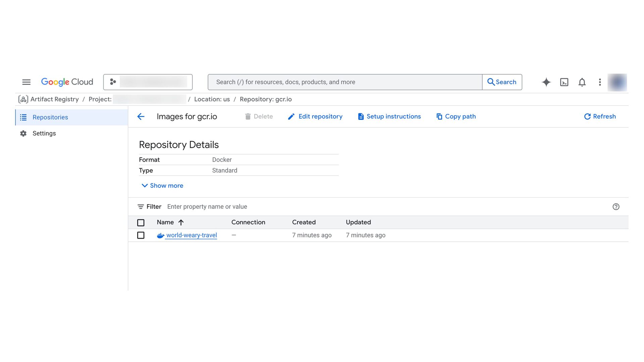Click the Gemini sparkle assistant icon
Screen dimensions: 644x362
tap(546, 82)
